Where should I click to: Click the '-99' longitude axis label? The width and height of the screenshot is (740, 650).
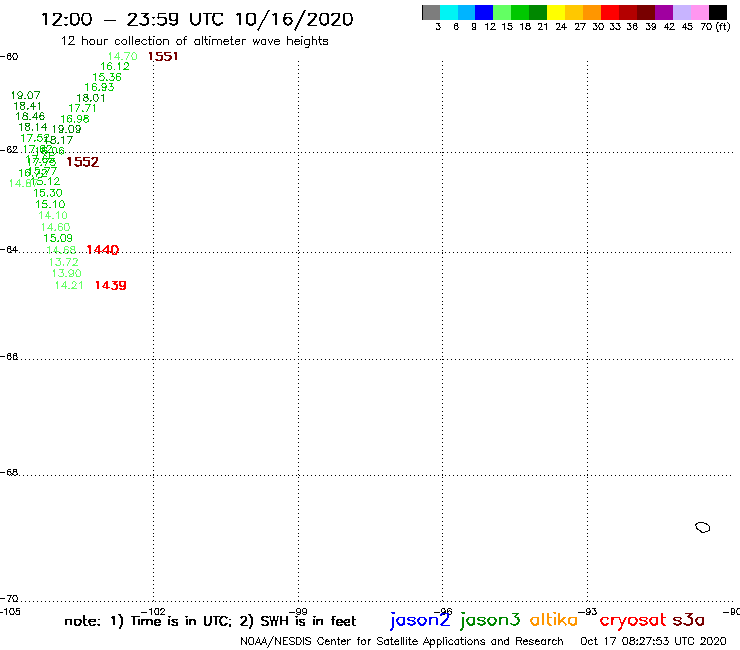[298, 612]
